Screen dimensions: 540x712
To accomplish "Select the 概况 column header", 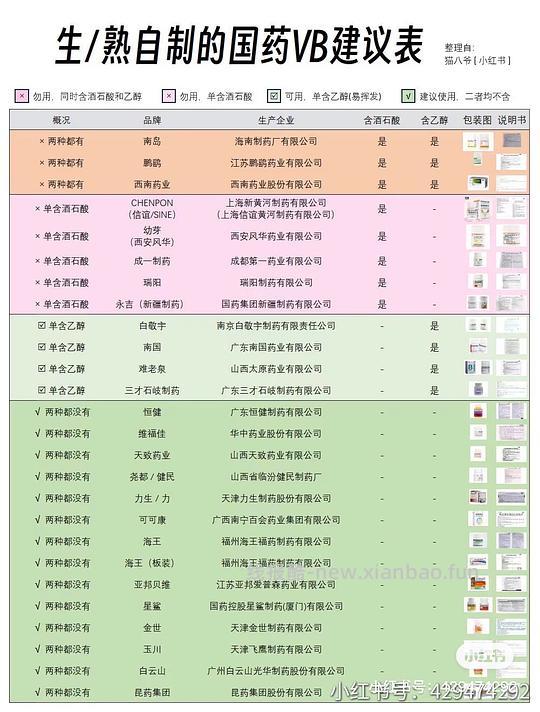I will click(61, 120).
